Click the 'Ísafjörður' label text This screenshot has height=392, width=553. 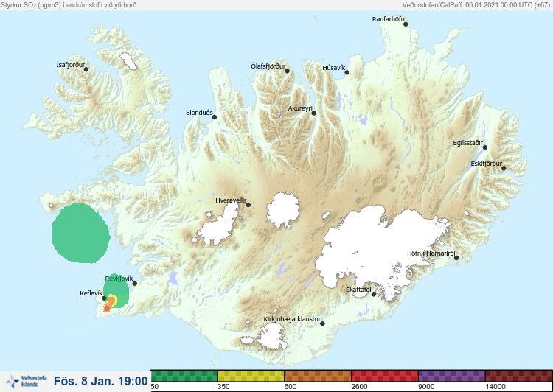[71, 65]
